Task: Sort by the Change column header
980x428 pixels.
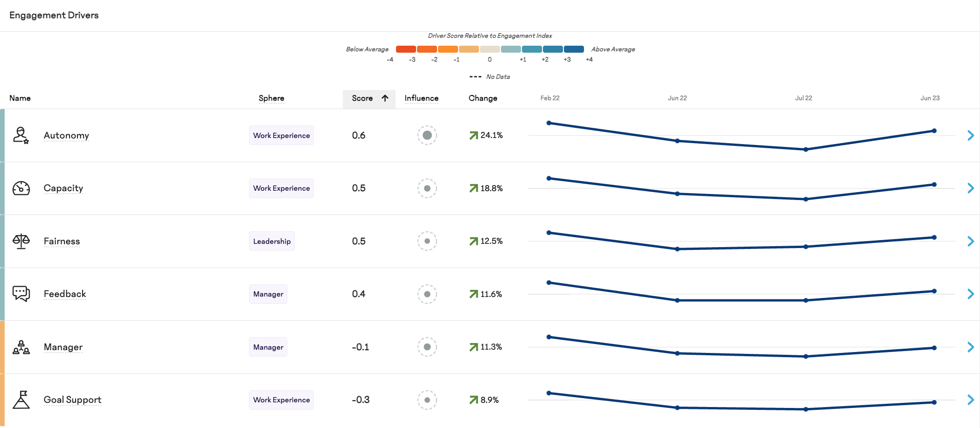Action: tap(483, 98)
